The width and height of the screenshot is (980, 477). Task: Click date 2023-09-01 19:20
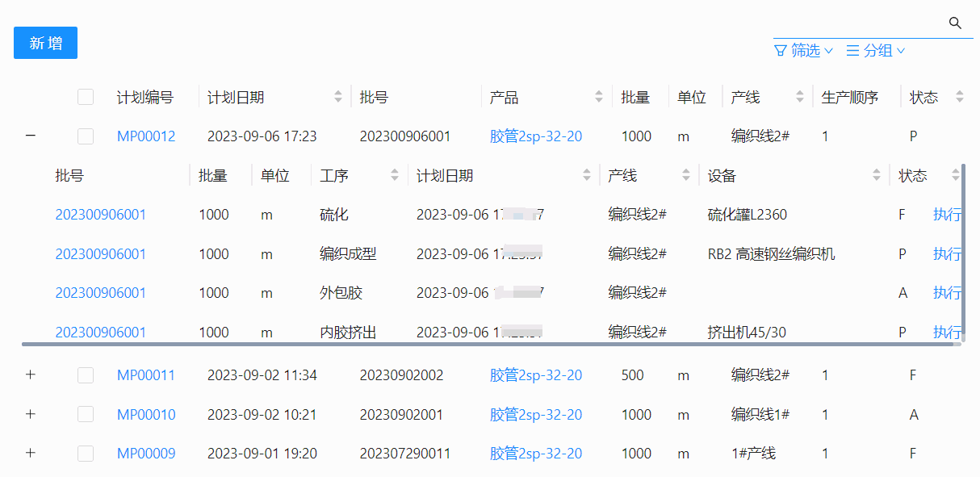click(262, 454)
